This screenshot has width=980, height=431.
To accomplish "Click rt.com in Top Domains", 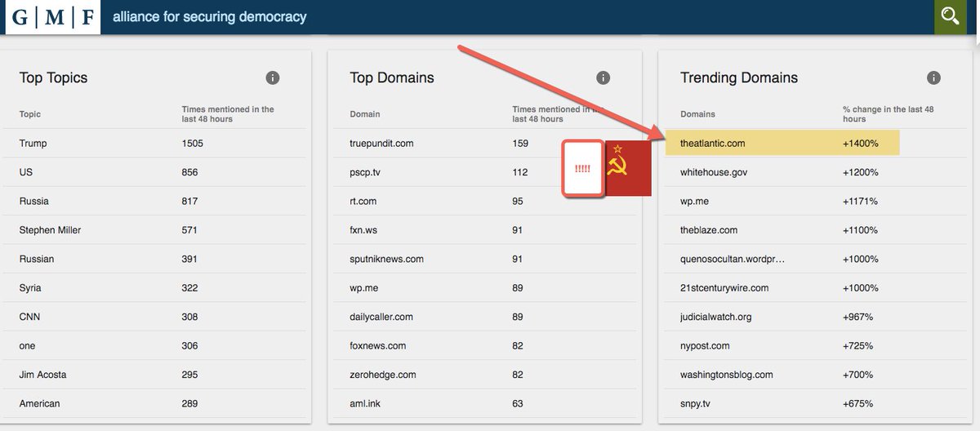I will coord(363,201).
